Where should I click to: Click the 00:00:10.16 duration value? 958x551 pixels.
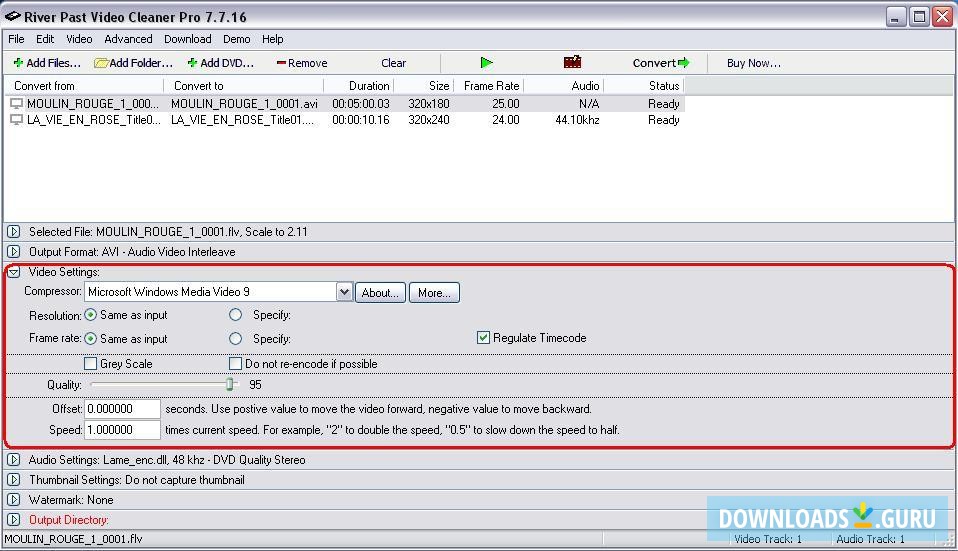(360, 120)
